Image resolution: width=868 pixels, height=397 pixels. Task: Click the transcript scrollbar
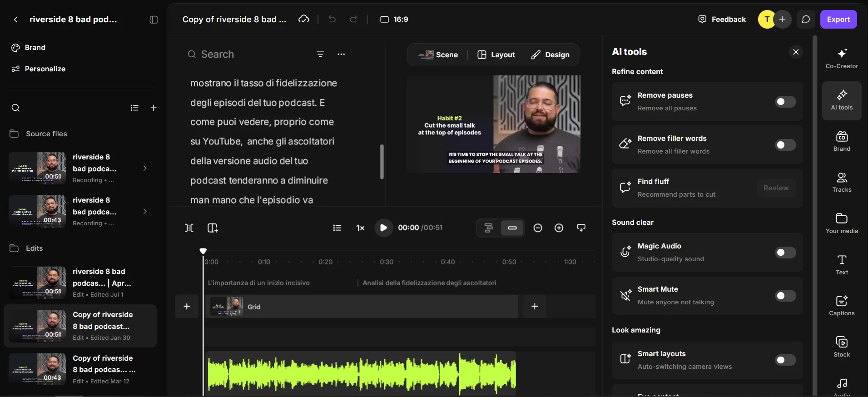pos(382,161)
